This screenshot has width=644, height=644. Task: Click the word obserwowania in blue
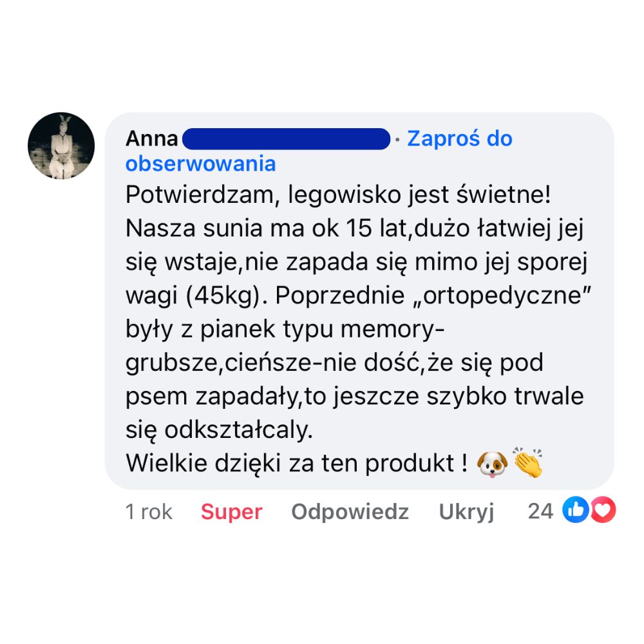[200, 164]
